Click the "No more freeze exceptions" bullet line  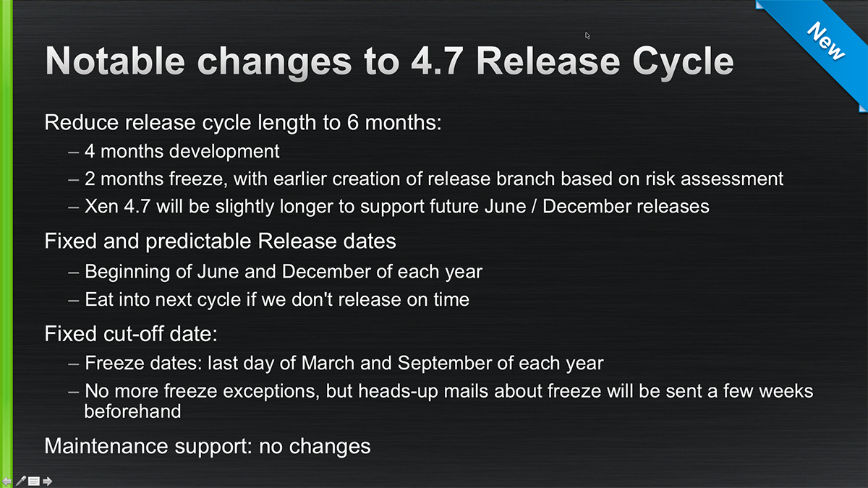point(448,391)
